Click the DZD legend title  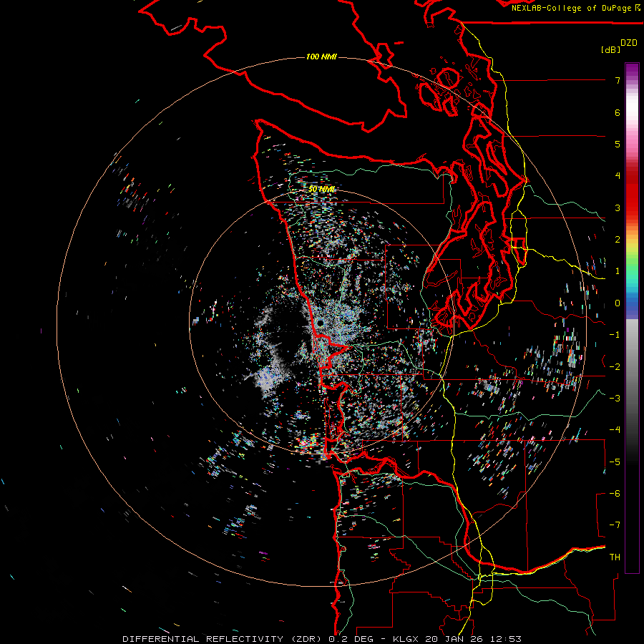click(629, 43)
